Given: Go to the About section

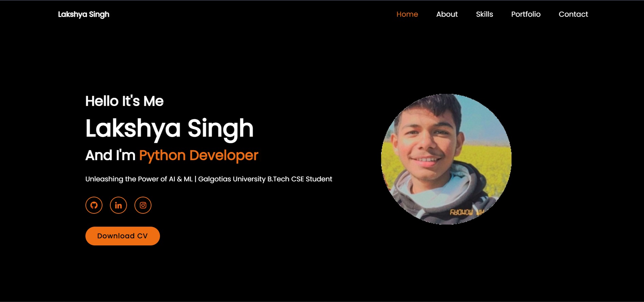Looking at the screenshot, I should tap(447, 14).
